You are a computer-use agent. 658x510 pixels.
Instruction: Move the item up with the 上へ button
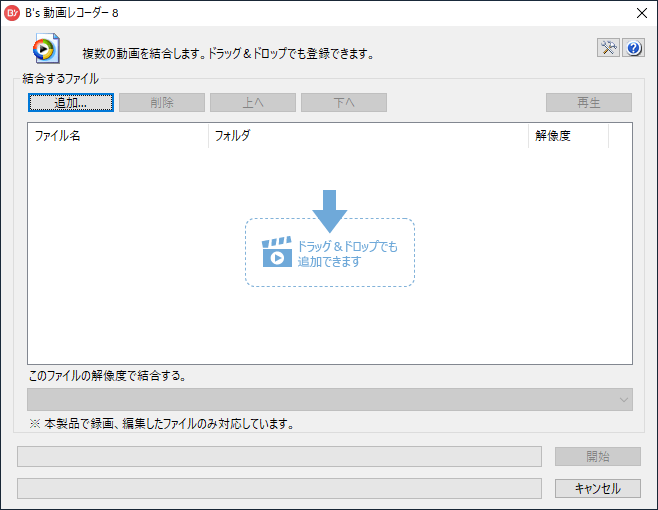tap(253, 102)
